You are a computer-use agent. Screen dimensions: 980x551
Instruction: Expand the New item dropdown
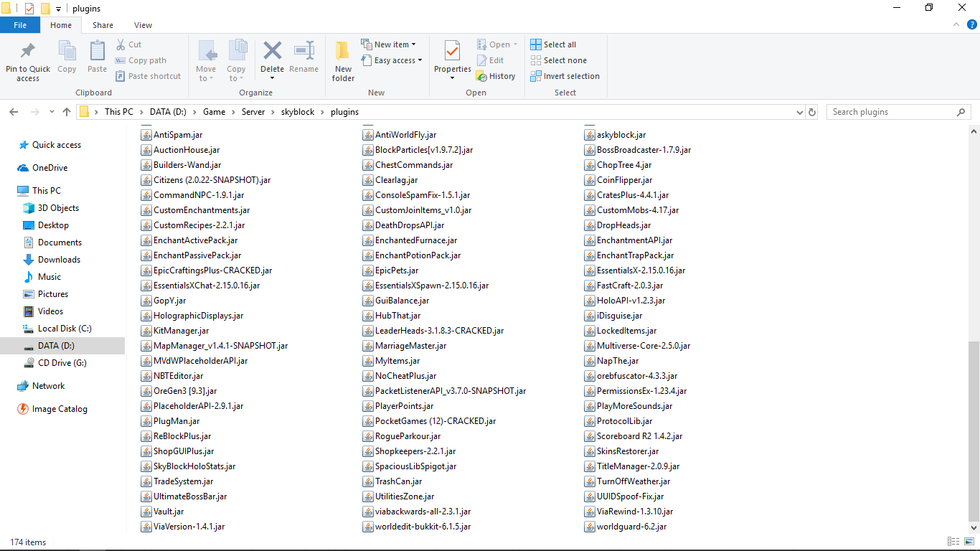[x=388, y=44]
